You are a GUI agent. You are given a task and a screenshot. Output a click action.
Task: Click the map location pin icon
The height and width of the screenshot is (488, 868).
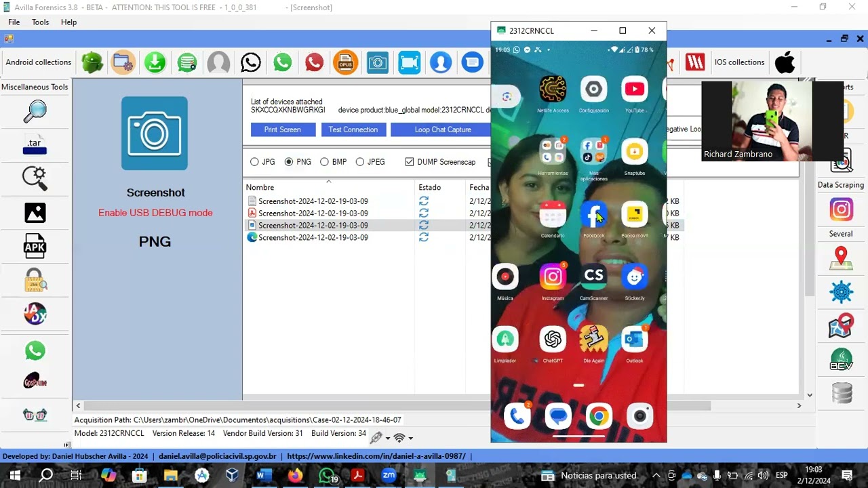(841, 257)
